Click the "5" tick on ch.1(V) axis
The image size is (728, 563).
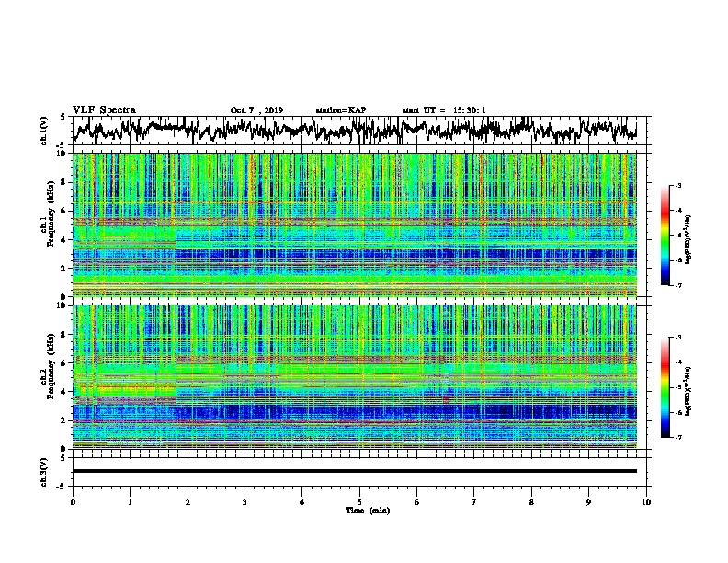63,117
